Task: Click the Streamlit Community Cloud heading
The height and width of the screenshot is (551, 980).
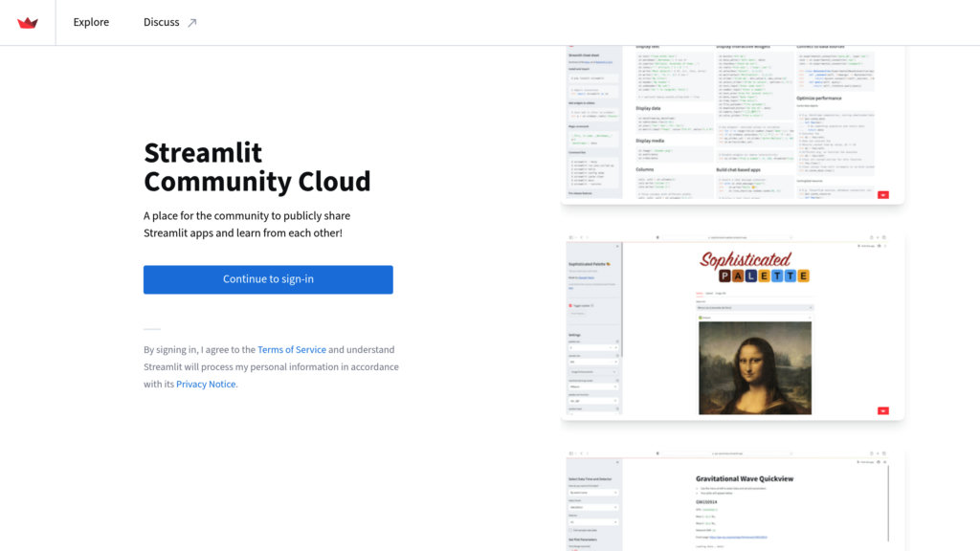Action: pos(256,166)
